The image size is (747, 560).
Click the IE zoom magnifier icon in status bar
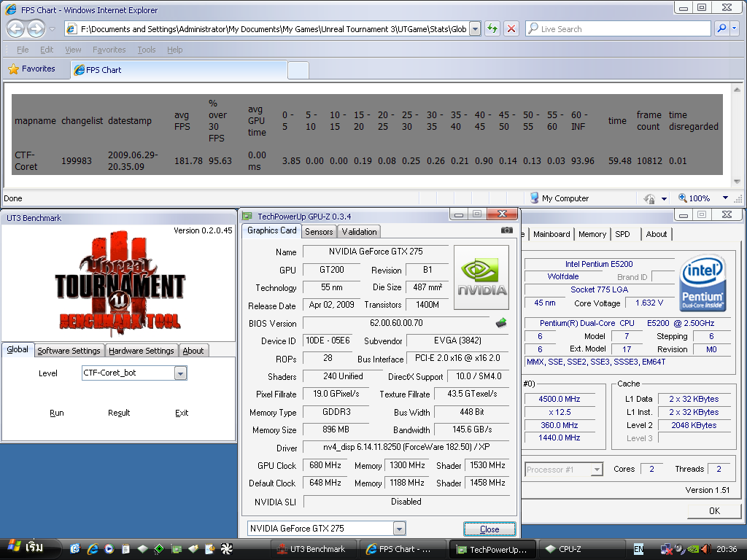tap(682, 198)
